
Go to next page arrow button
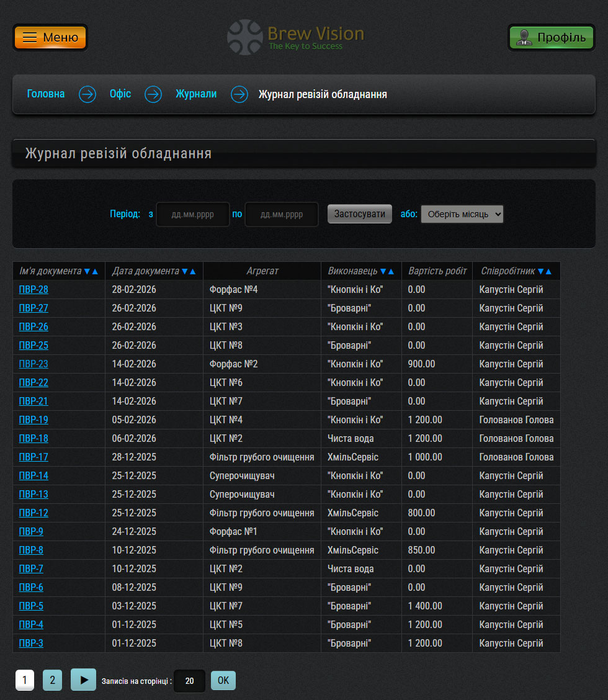tap(83, 680)
